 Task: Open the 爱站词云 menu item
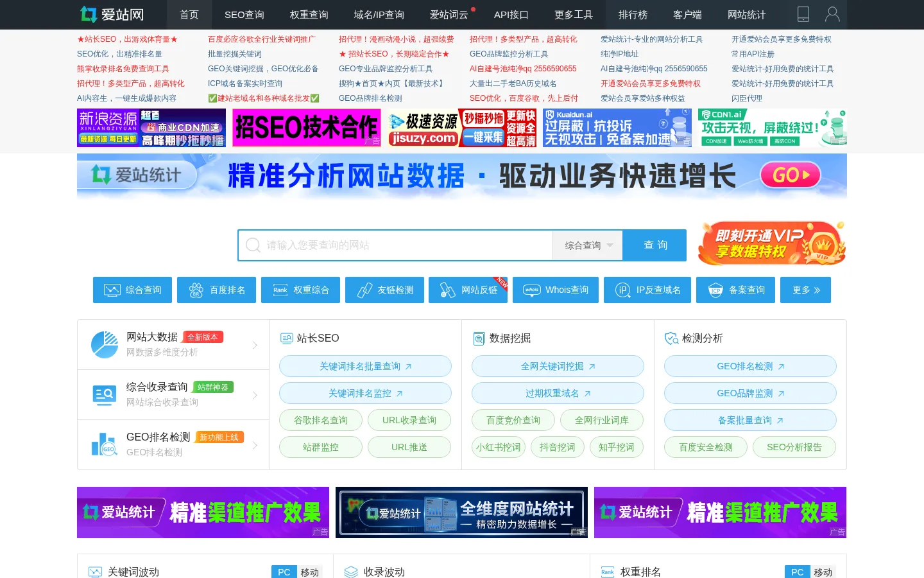tap(449, 14)
